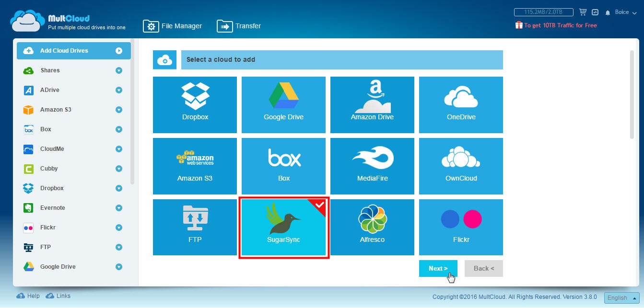Expand the Amazon S3 sidebar arrow

[119, 110]
